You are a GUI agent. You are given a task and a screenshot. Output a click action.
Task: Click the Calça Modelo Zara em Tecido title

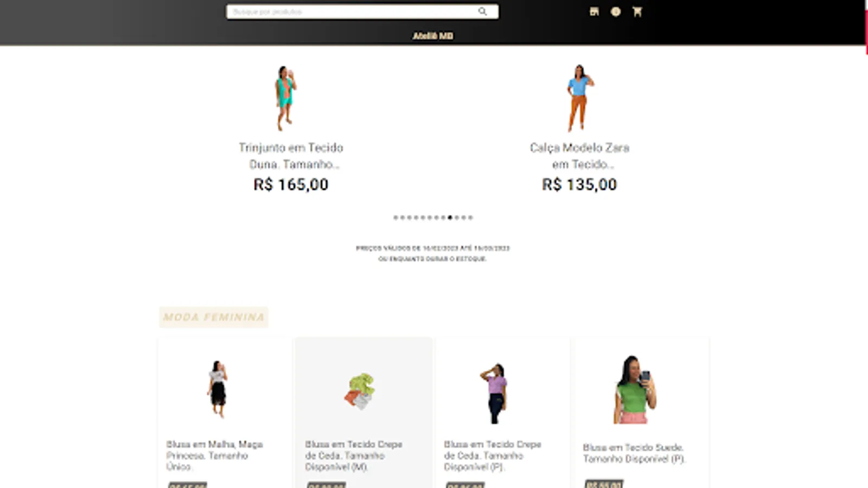point(579,156)
